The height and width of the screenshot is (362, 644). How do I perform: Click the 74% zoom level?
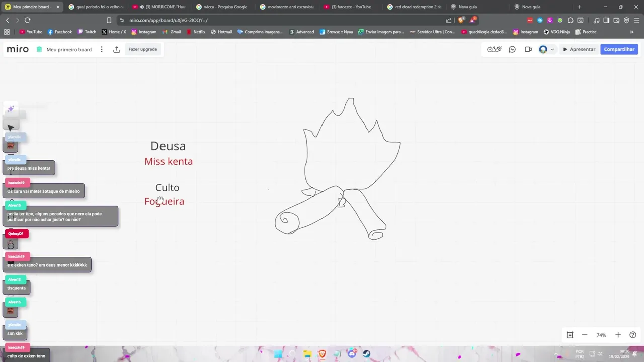601,335
